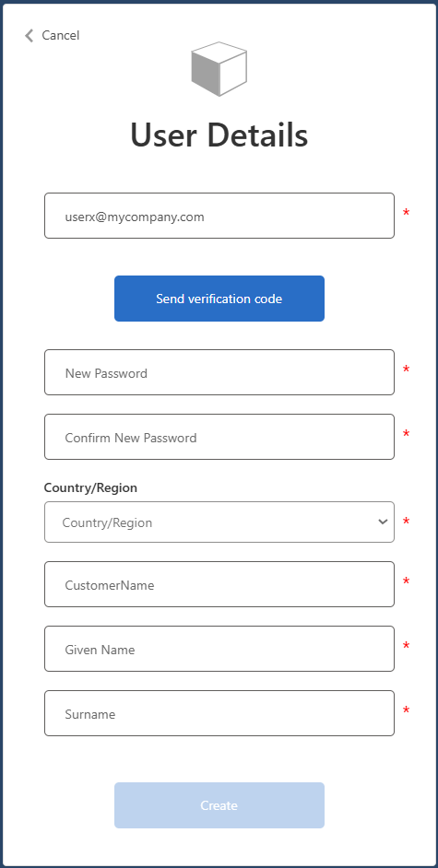
Task: Click the Create button
Action: (219, 805)
